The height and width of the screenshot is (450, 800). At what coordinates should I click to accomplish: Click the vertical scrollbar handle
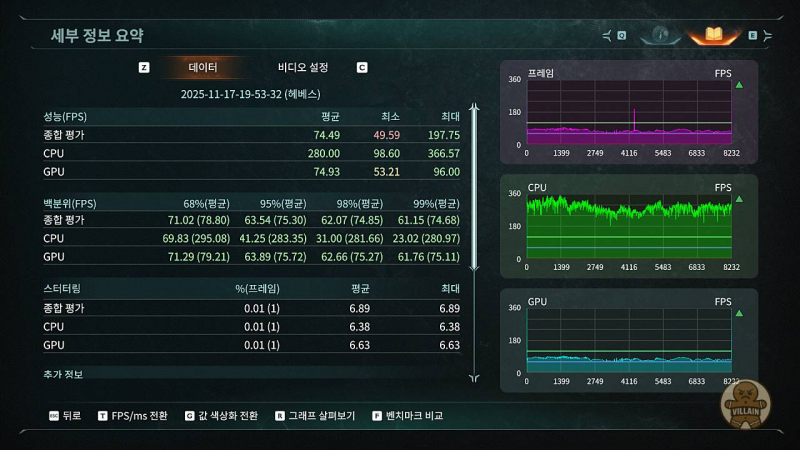[475, 190]
